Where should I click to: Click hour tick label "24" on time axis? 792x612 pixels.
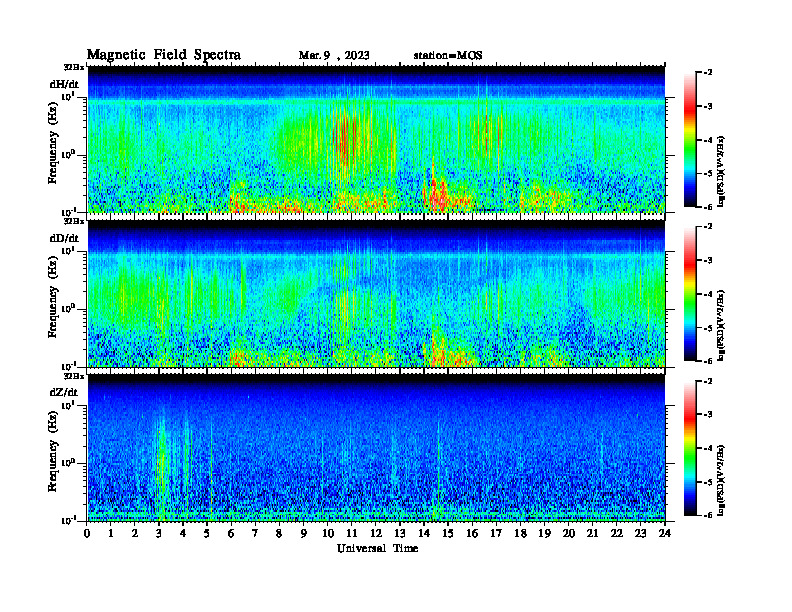(665, 534)
